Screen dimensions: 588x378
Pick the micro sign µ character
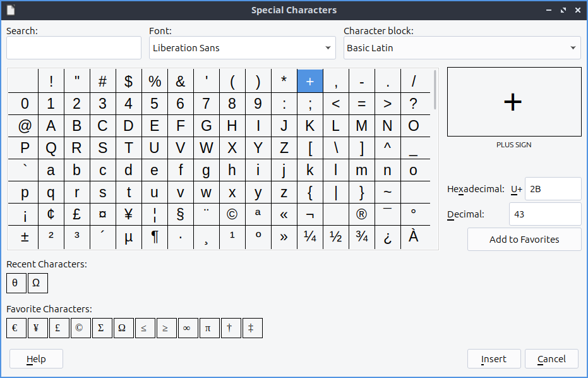[x=128, y=237]
